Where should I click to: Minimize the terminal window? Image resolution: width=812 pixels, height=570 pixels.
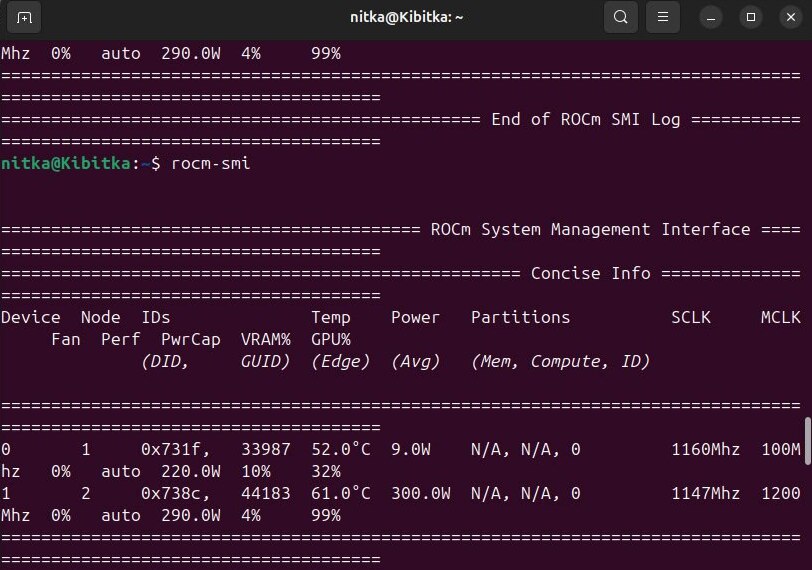711,18
